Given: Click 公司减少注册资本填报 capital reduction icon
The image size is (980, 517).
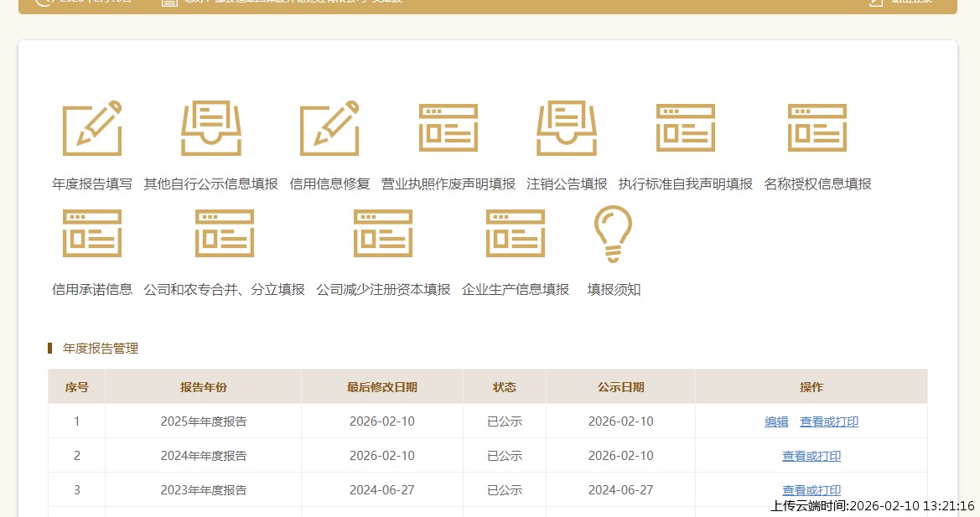Looking at the screenshot, I should [x=382, y=233].
